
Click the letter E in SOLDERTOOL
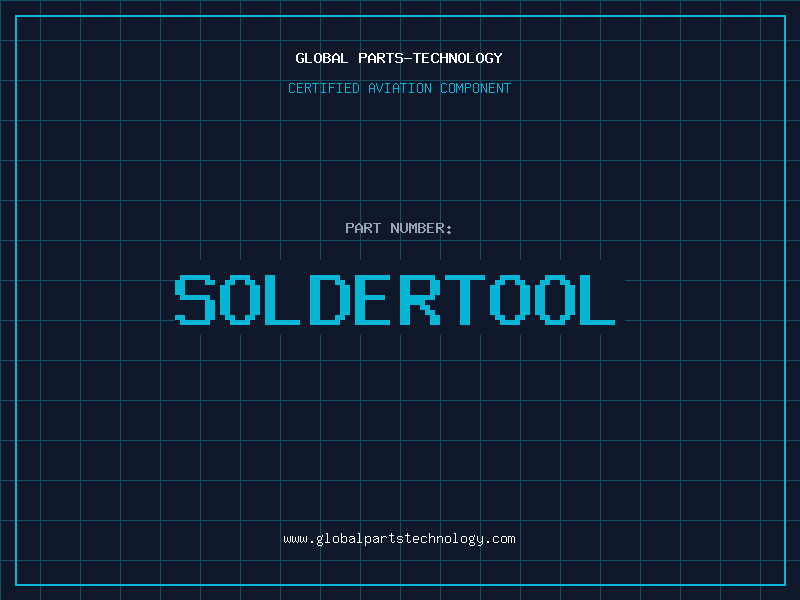tap(370, 300)
